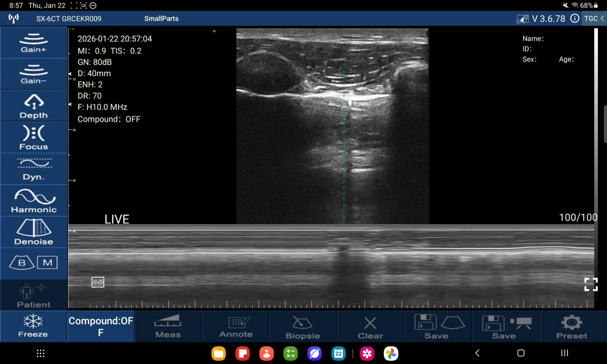Tap the probe wireless connection icon
This screenshot has height=364, width=607.
coord(14,18)
